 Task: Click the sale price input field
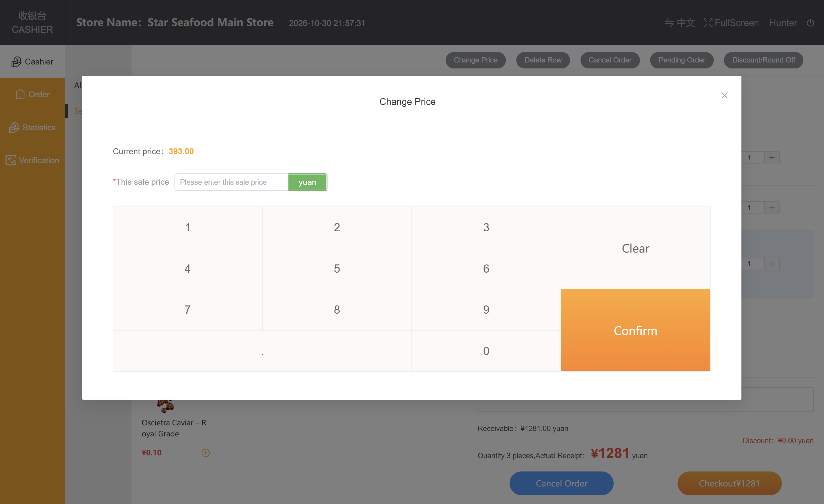(x=231, y=182)
